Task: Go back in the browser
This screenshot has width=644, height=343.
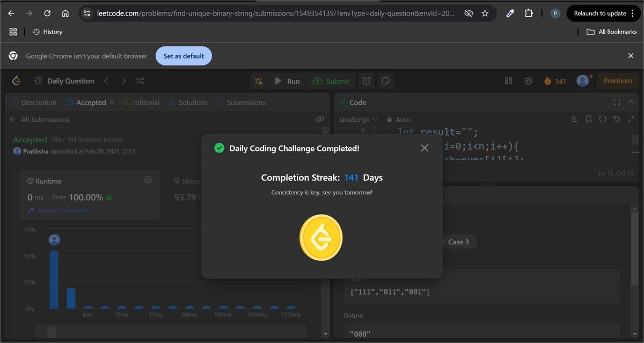Action: (x=12, y=13)
